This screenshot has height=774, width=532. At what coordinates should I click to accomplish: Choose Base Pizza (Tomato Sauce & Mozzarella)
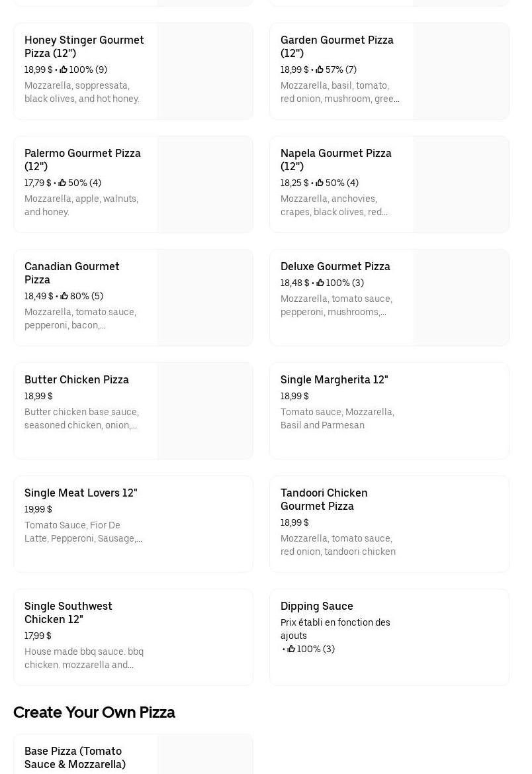(x=75, y=757)
